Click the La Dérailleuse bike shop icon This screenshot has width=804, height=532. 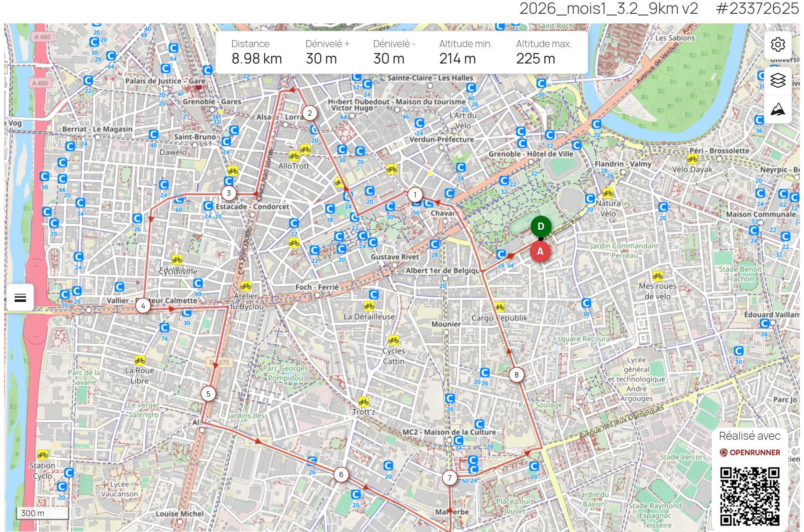pyautogui.click(x=369, y=306)
